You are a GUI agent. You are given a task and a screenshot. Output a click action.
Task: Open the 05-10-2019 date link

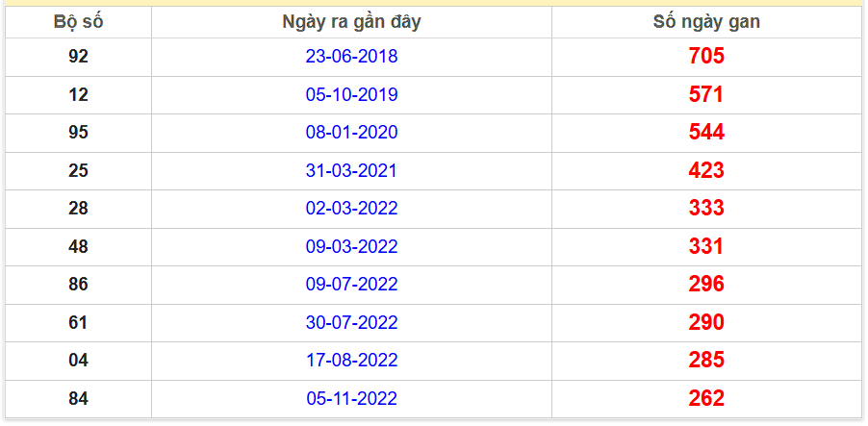351,94
